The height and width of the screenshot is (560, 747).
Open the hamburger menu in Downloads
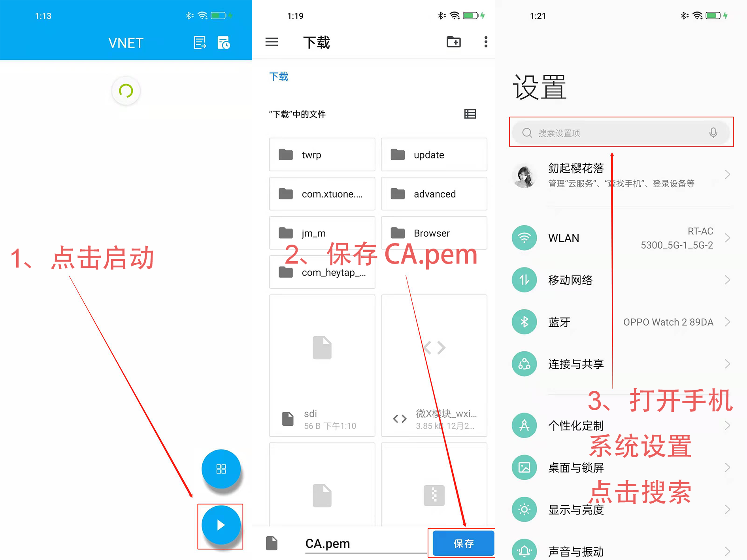click(272, 42)
